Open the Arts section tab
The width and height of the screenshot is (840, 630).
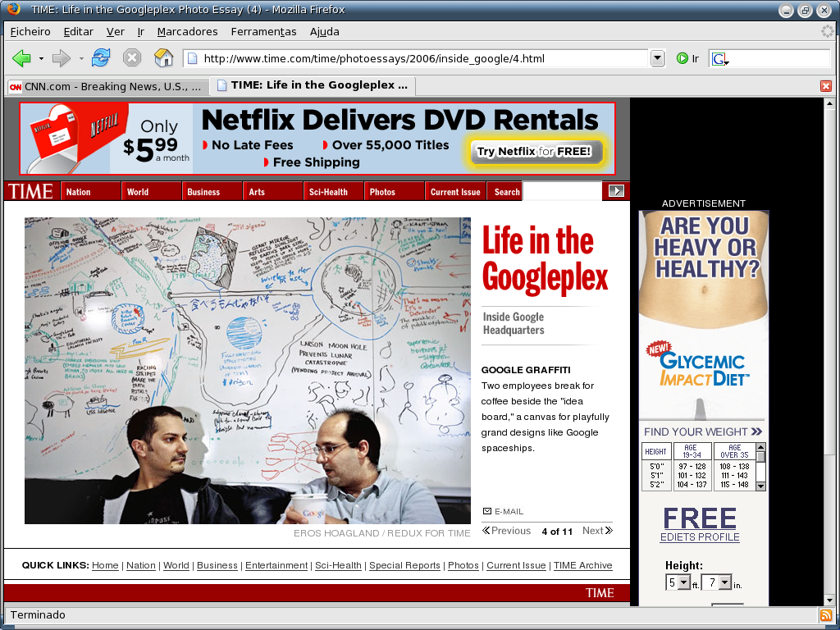click(x=272, y=192)
